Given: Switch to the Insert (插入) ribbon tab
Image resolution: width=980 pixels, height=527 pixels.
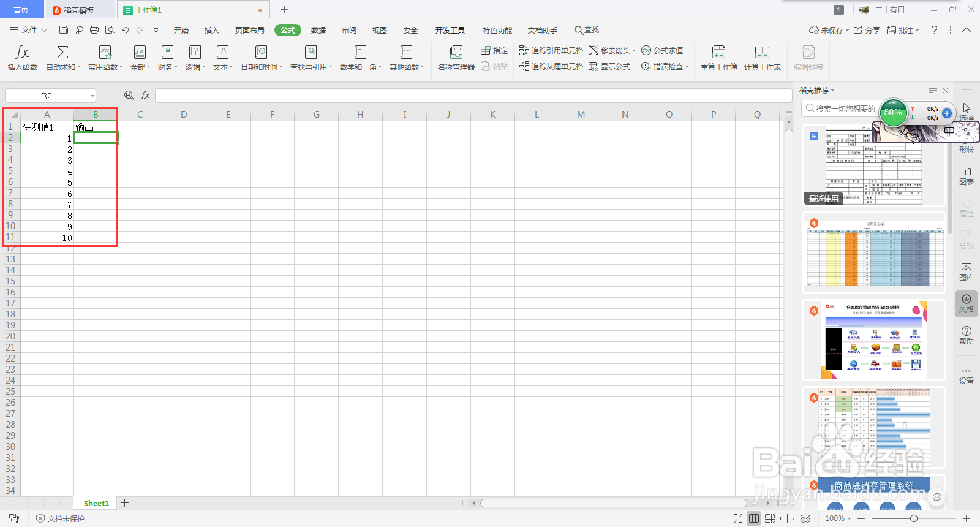Looking at the screenshot, I should [211, 30].
